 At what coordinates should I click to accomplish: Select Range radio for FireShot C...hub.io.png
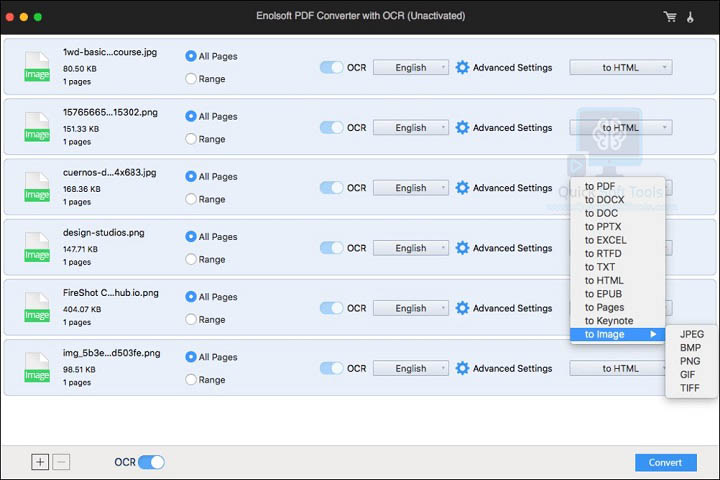(191, 319)
